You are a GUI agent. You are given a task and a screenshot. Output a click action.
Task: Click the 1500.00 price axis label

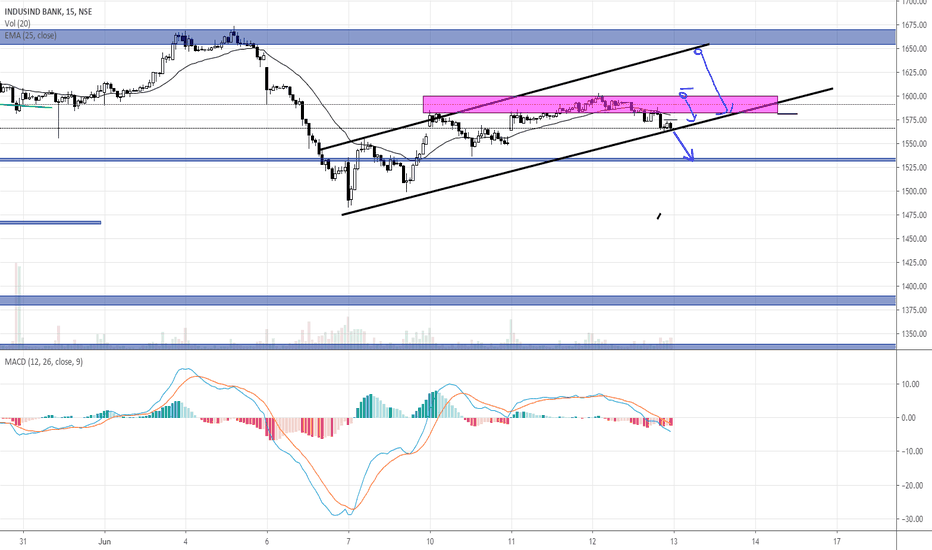(914, 191)
